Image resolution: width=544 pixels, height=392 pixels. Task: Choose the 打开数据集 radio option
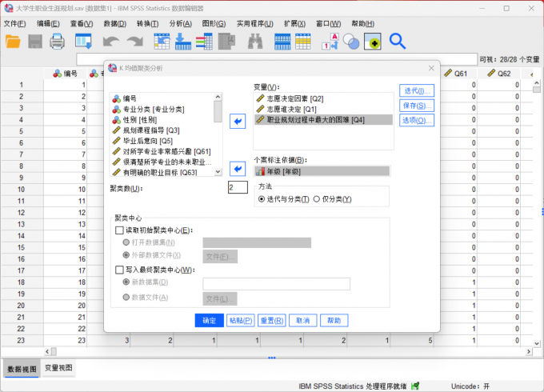pos(126,242)
